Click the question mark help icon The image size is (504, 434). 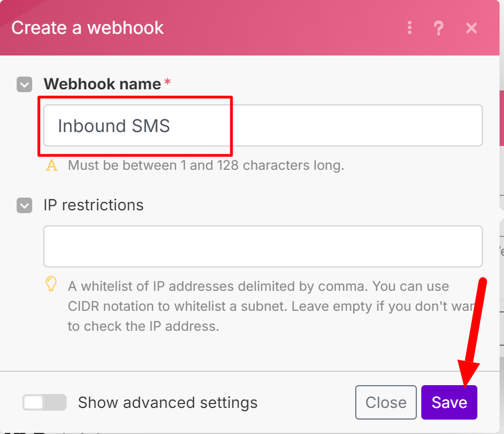pos(439,28)
